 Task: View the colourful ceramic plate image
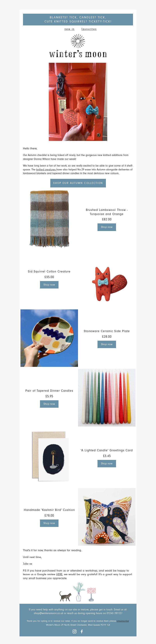[49, 338]
